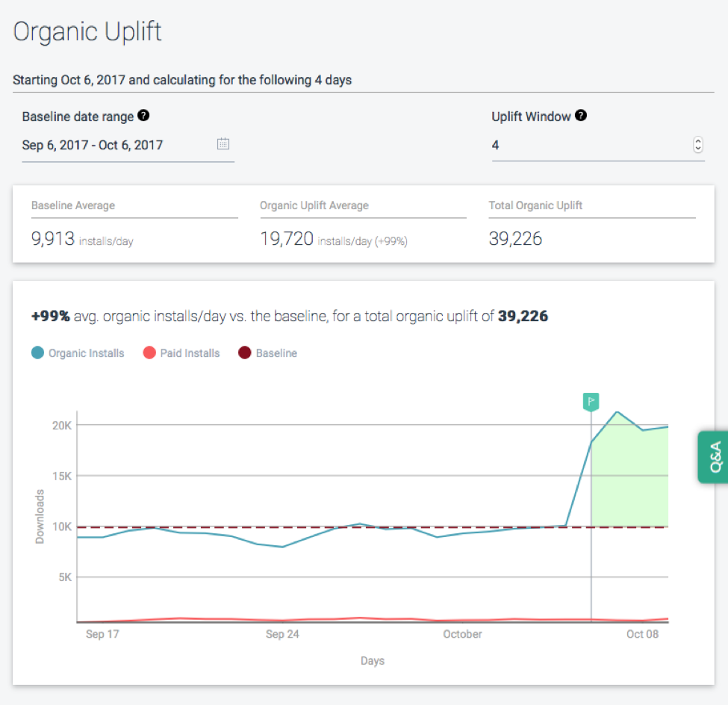The width and height of the screenshot is (728, 705).
Task: Click the help icon beside Baseline date range
Action: [143, 116]
